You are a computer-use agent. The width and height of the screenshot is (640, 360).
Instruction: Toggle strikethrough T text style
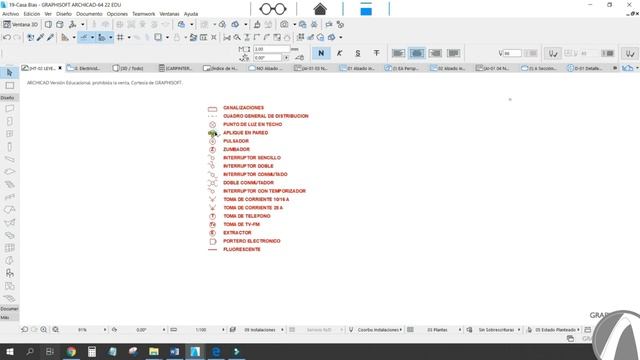376,53
